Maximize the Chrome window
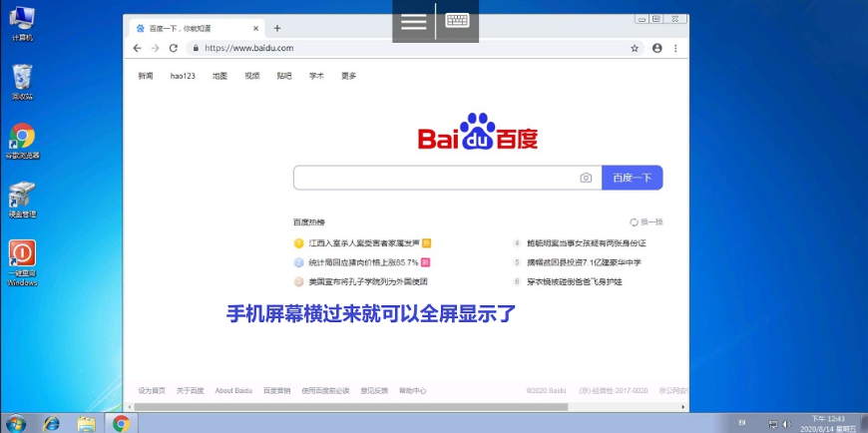The width and height of the screenshot is (868, 433). pyautogui.click(x=655, y=19)
